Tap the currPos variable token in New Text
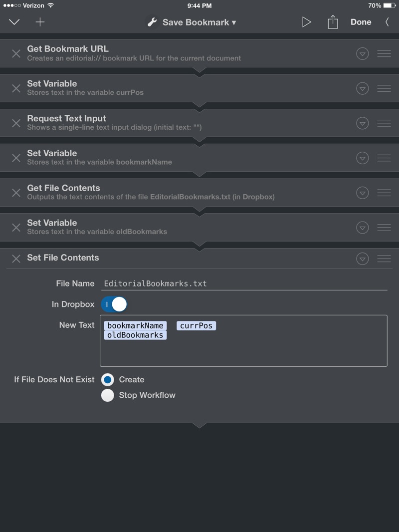Image resolution: width=399 pixels, height=532 pixels. (197, 326)
